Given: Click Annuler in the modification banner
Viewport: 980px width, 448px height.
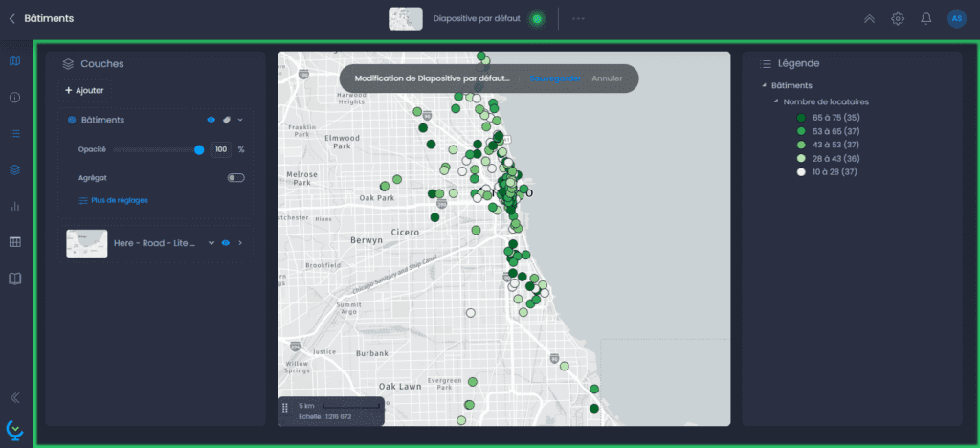Looking at the screenshot, I should pyautogui.click(x=607, y=78).
